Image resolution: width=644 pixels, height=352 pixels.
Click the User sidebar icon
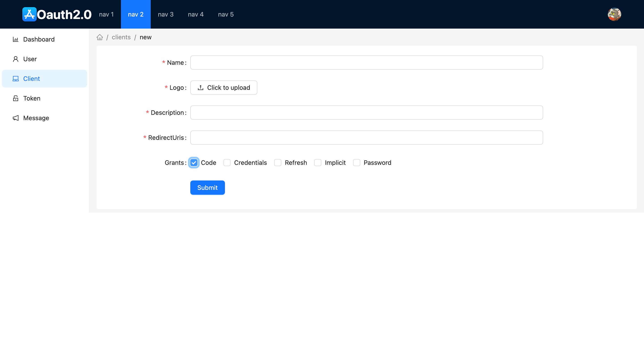click(x=15, y=59)
